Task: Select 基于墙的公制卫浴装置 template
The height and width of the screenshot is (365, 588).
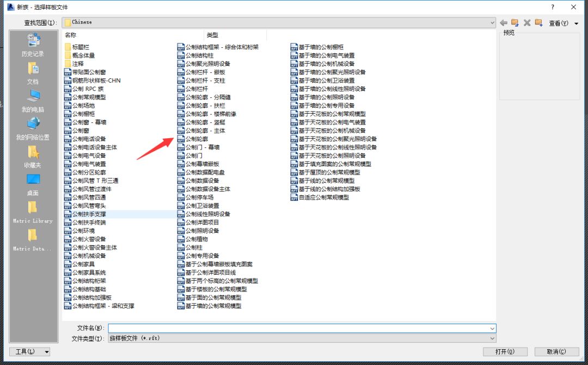Action: [x=322, y=80]
